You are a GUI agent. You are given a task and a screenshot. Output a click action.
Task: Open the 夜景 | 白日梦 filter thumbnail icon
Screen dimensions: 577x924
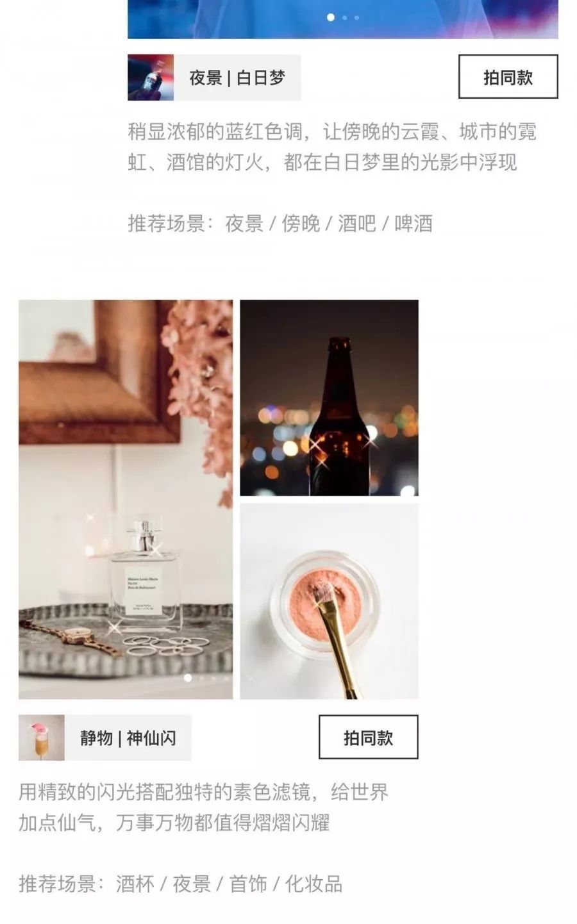point(151,78)
